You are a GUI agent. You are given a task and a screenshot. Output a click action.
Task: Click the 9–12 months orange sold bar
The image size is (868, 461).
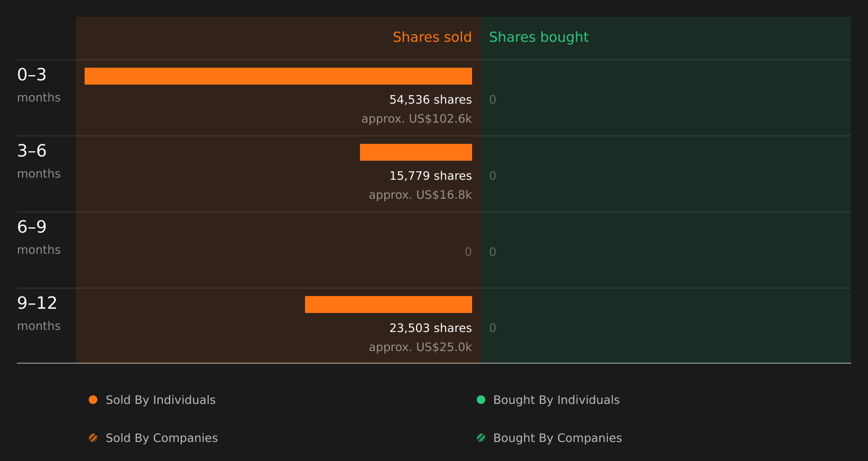(389, 305)
